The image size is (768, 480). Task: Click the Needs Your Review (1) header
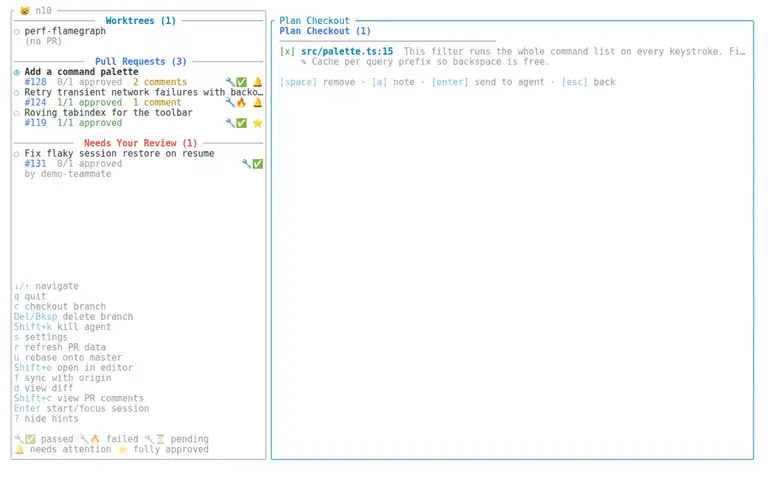click(x=141, y=143)
